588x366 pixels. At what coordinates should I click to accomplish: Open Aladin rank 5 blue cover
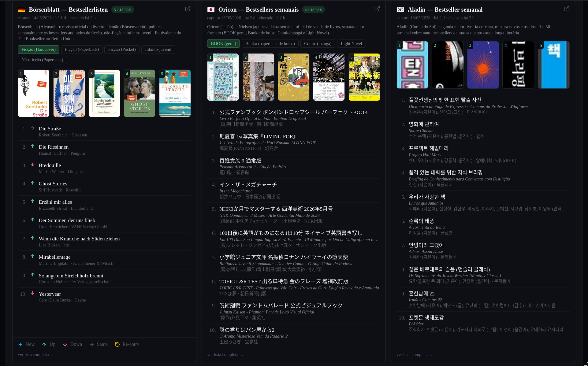point(554,65)
